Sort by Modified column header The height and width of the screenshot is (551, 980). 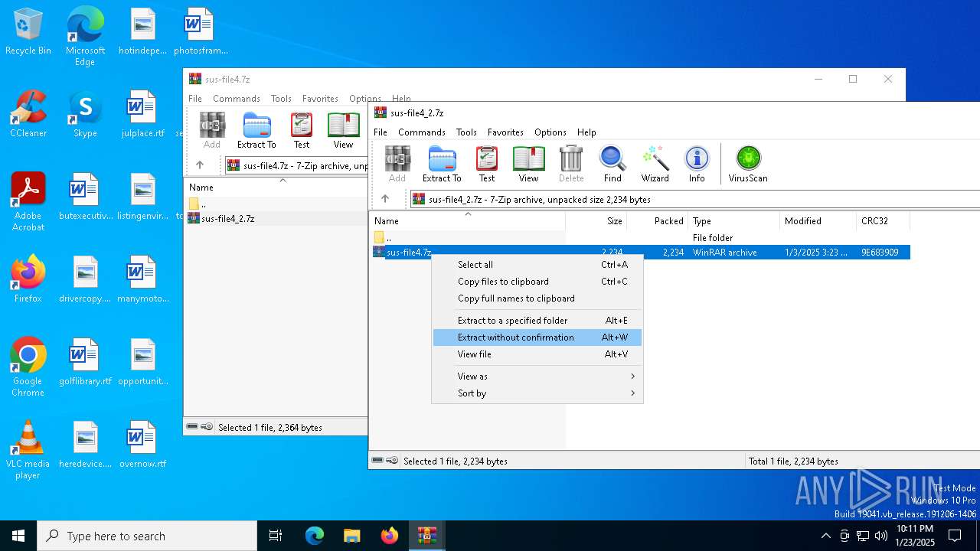pos(818,221)
